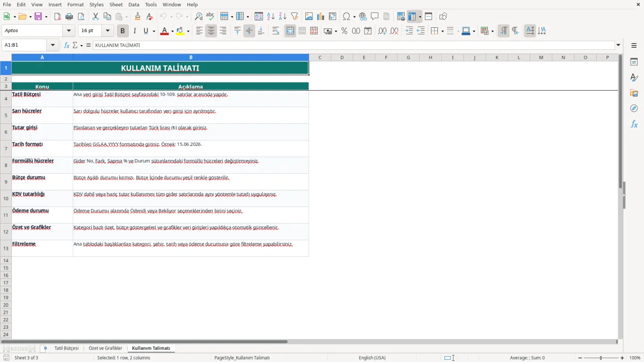The image size is (644, 362).
Task: Select column C header
Action: coord(320,57)
